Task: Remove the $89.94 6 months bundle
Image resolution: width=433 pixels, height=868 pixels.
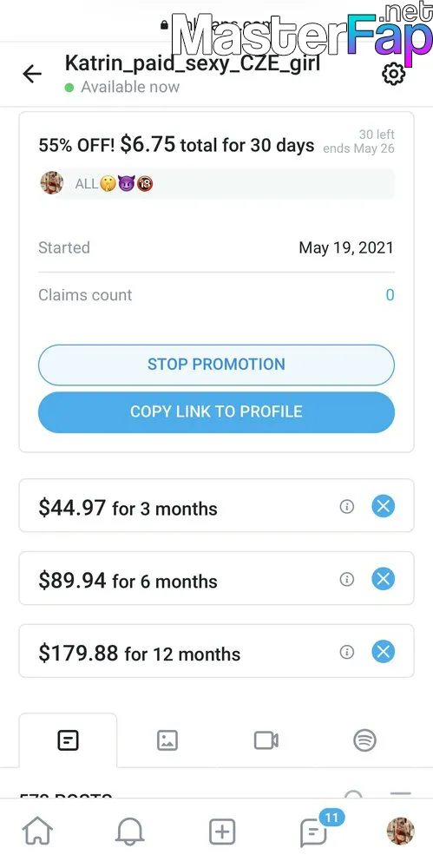Action: pos(384,579)
